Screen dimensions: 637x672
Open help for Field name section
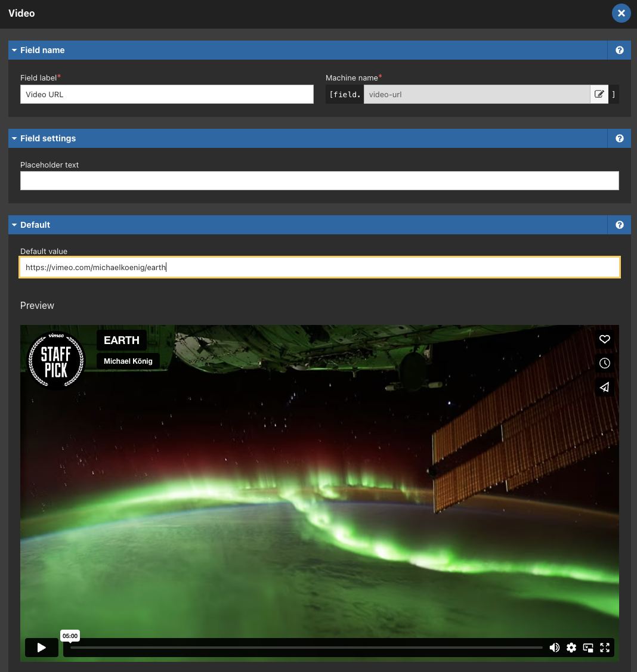pos(620,50)
